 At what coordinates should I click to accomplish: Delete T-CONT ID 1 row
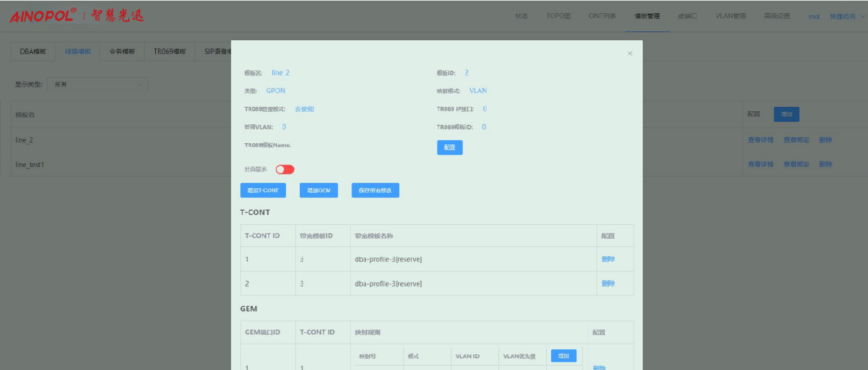[608, 259]
